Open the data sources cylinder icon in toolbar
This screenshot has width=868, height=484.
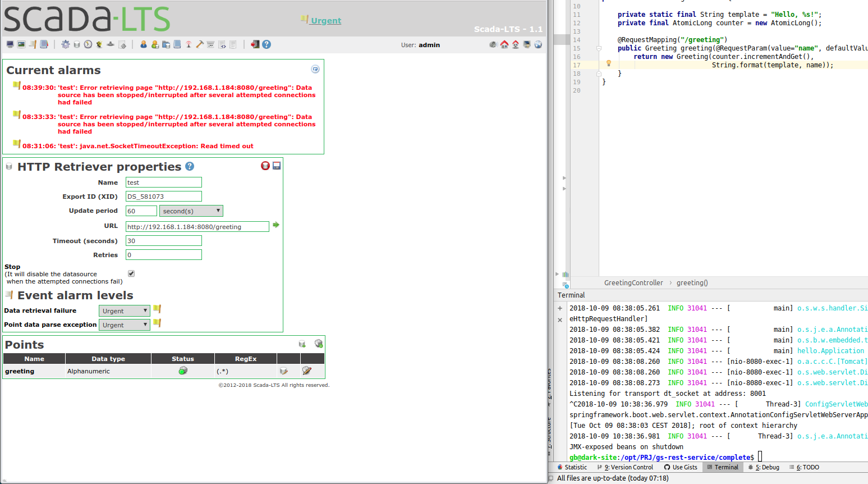tap(77, 44)
